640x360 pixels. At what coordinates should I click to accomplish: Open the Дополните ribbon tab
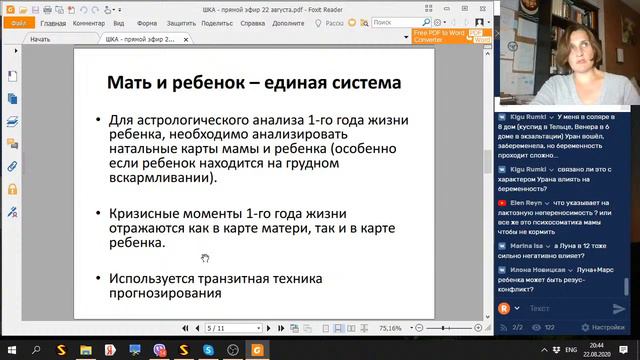coord(288,23)
